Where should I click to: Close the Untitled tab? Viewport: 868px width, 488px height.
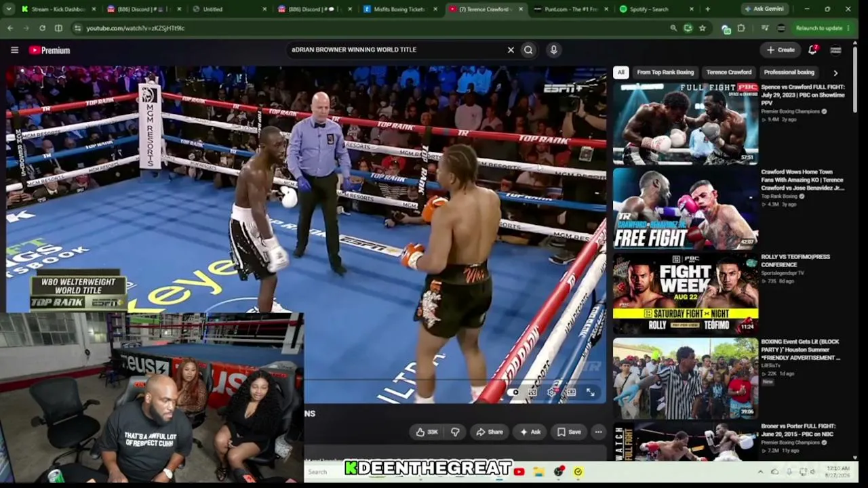tap(264, 9)
